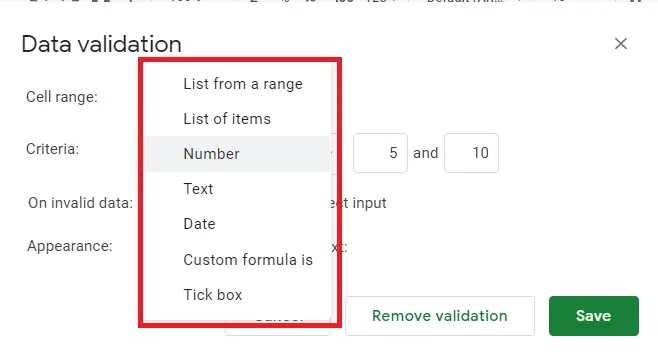Pick the highlighted Number criteria option
This screenshot has height=362, width=658.
coord(237,154)
